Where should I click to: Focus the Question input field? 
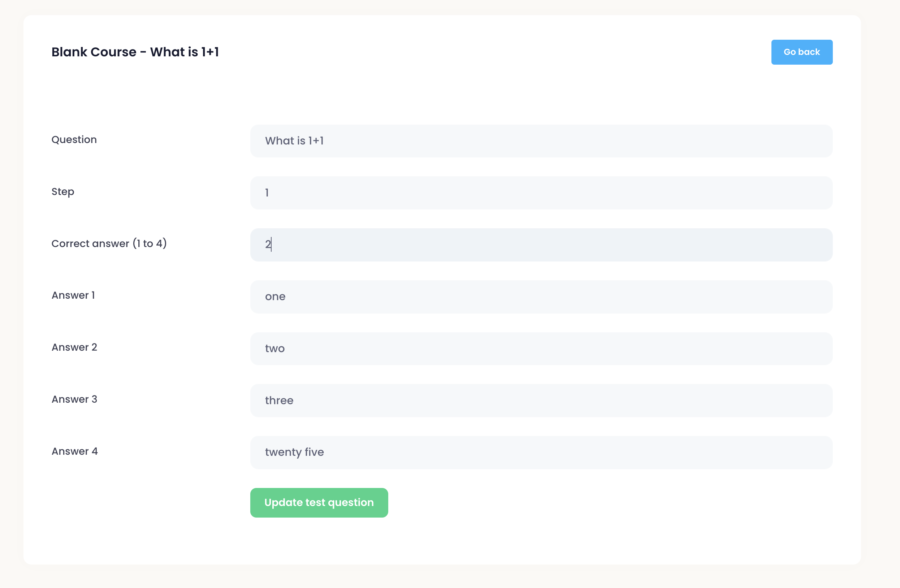[x=541, y=140]
